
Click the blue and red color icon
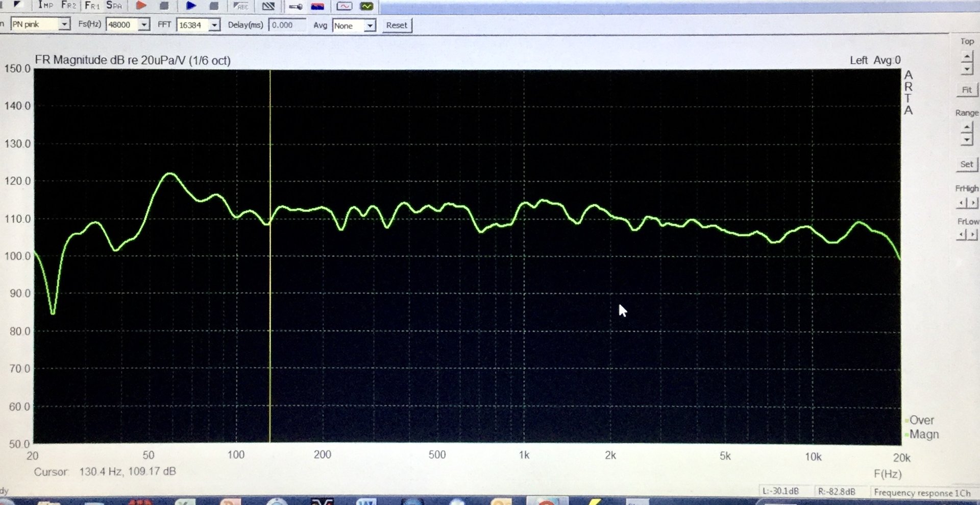317,7
